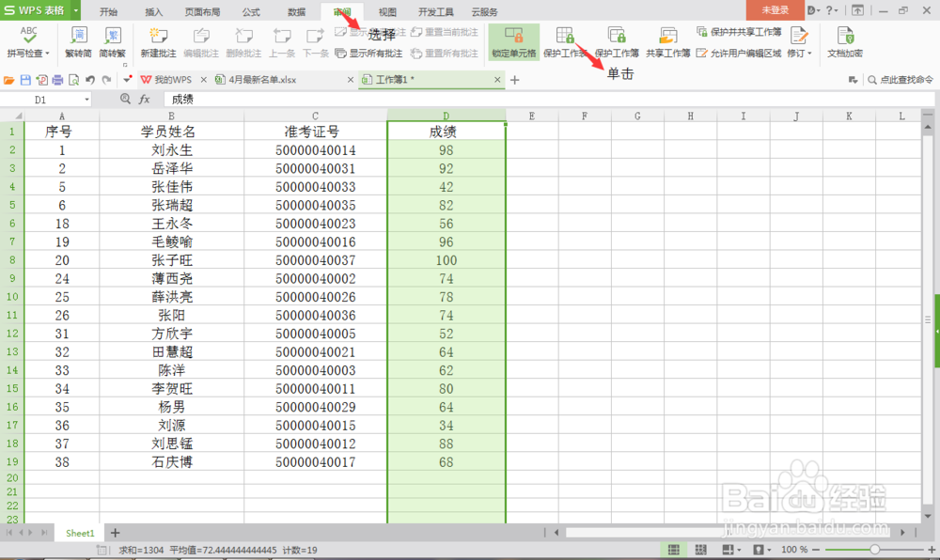The image size is (940, 560).
Task: Click the 保护工作表 protect sheet icon
Action: click(x=565, y=36)
